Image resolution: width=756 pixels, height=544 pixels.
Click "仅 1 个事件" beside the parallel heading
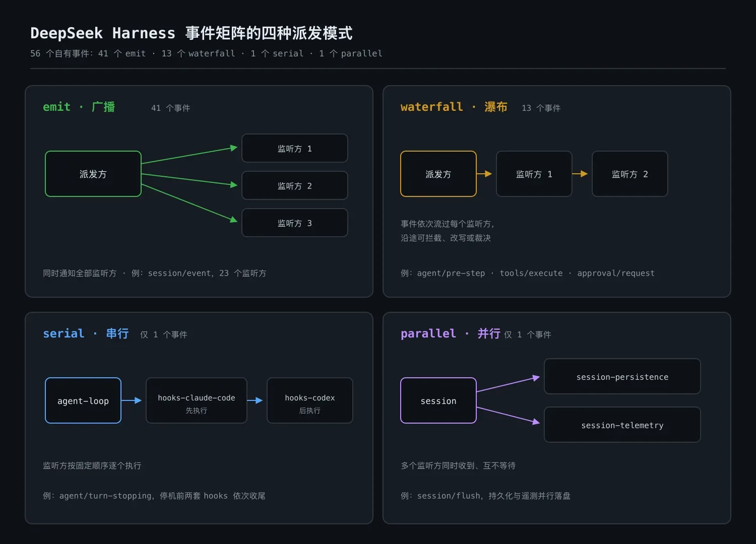528,334
